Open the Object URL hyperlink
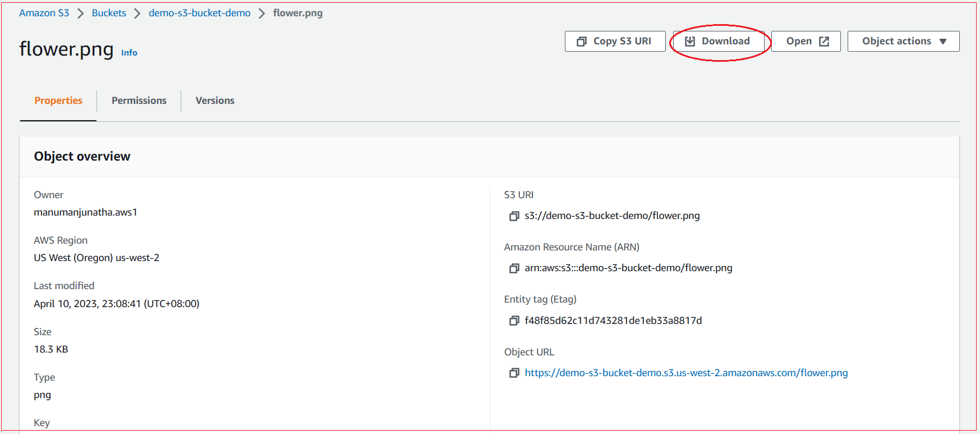 coord(686,373)
